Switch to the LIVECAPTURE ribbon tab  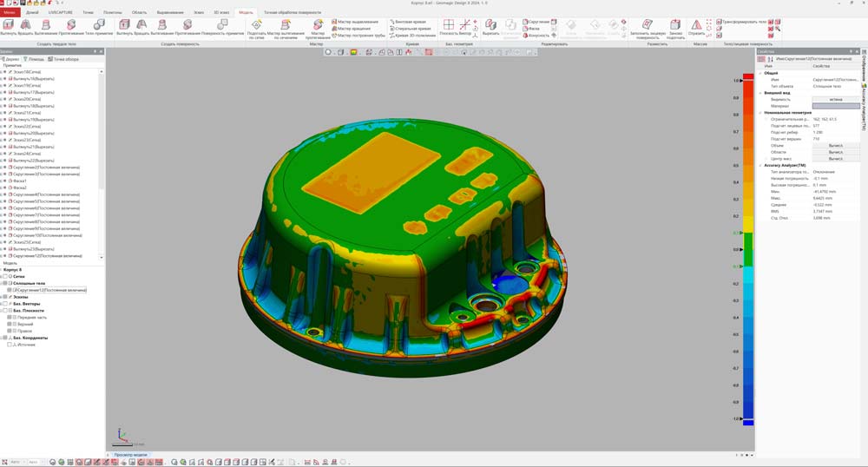tap(61, 12)
